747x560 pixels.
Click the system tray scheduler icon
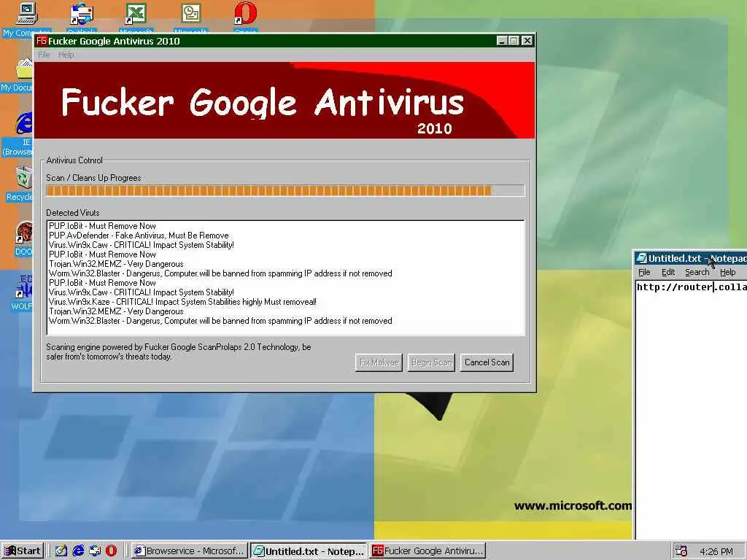[681, 551]
